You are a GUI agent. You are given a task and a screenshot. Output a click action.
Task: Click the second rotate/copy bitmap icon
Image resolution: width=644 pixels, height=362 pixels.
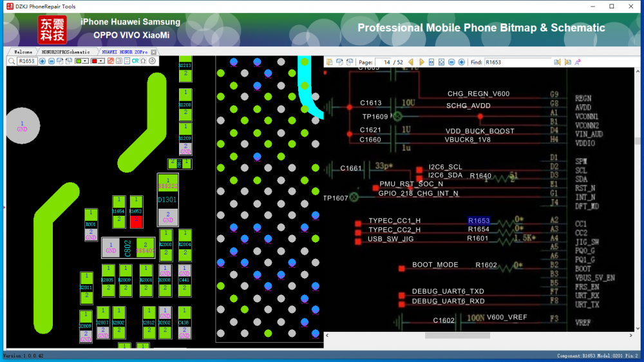(x=69, y=61)
